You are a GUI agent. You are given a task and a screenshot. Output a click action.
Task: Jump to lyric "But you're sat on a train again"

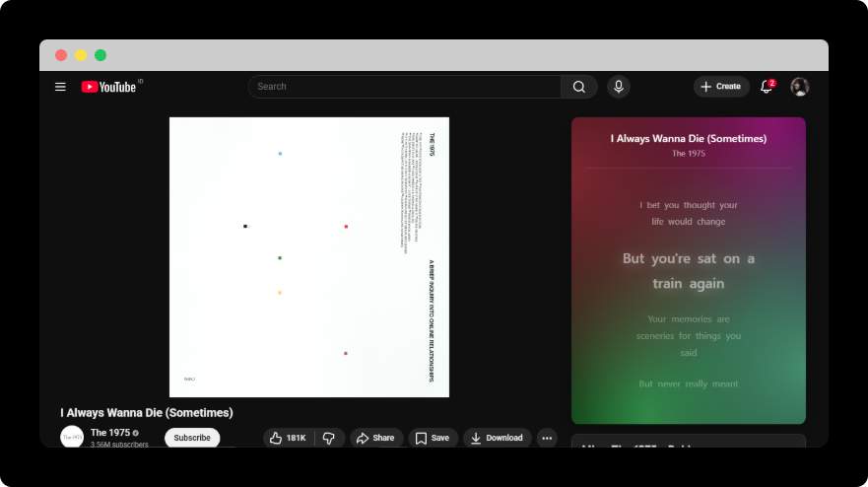pos(688,271)
